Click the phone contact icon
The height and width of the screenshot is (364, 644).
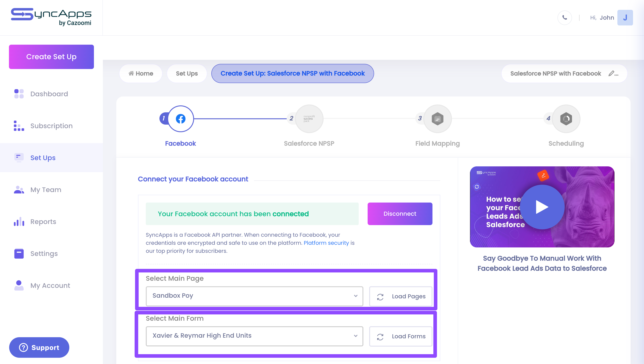[565, 17]
